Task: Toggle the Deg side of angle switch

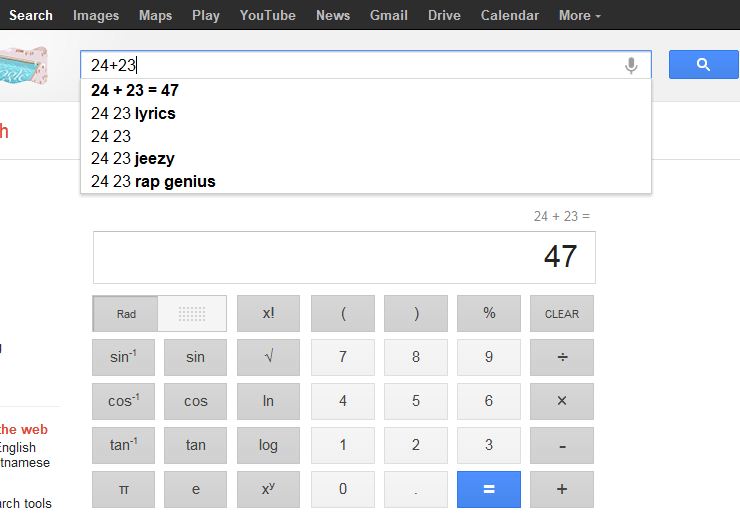Action: [192, 314]
